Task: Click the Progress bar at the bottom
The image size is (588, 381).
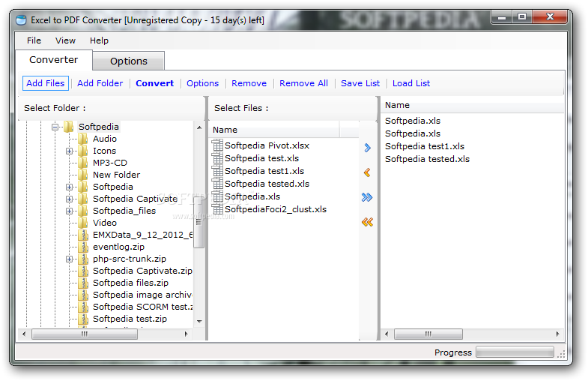Action: [515, 352]
